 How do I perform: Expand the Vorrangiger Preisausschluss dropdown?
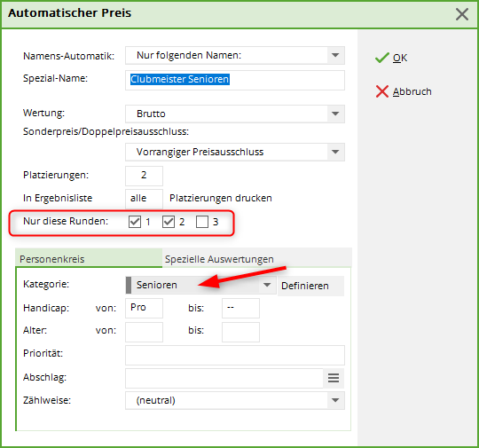[335, 152]
